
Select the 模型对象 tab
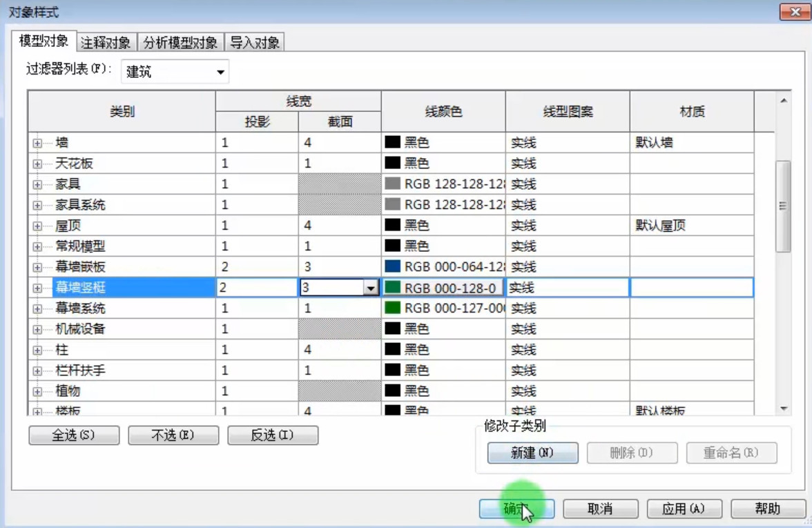pyautogui.click(x=43, y=41)
